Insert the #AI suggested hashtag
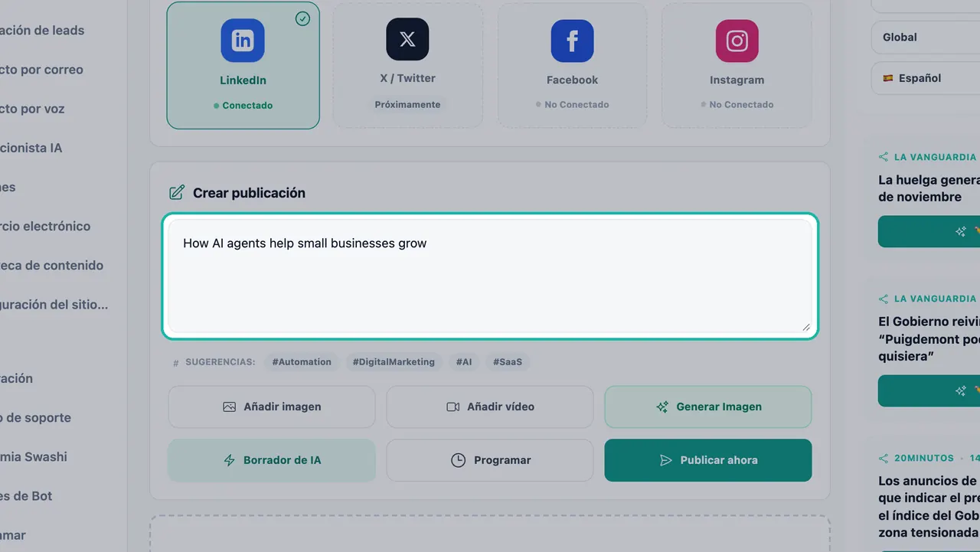The width and height of the screenshot is (980, 552). pos(464,362)
